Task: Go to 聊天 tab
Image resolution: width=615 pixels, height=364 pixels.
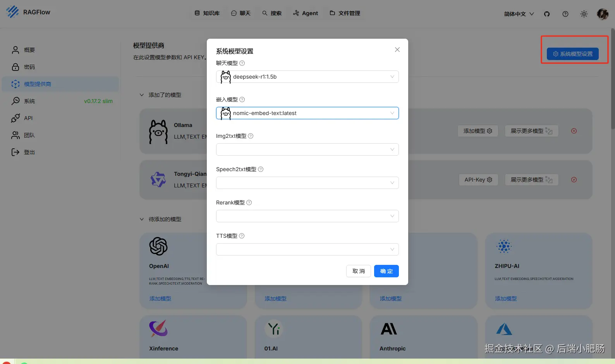Action: pos(241,13)
